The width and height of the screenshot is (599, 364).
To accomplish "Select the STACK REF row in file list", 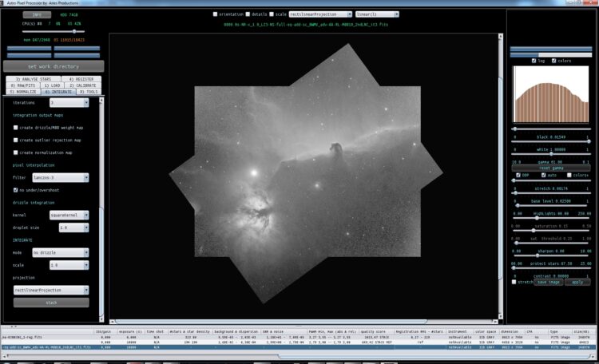I will tap(298, 342).
